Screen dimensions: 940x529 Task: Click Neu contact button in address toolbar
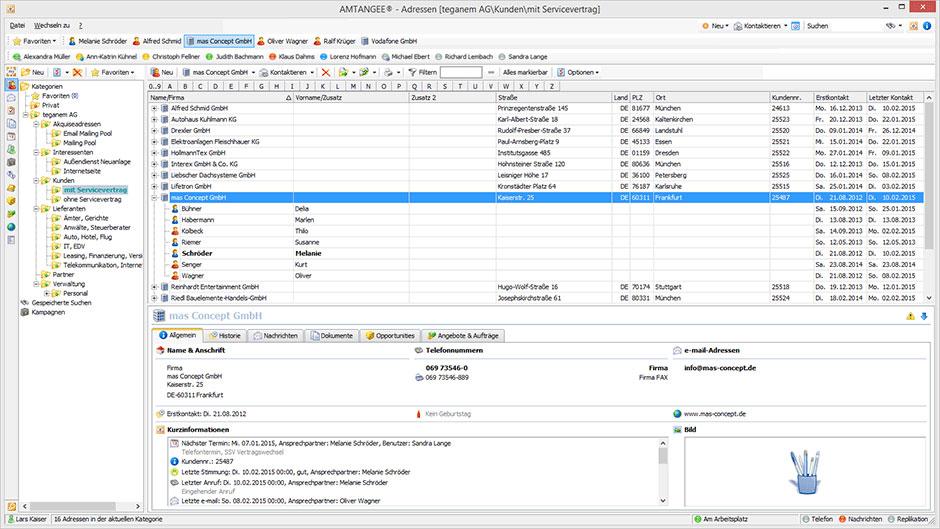(162, 72)
